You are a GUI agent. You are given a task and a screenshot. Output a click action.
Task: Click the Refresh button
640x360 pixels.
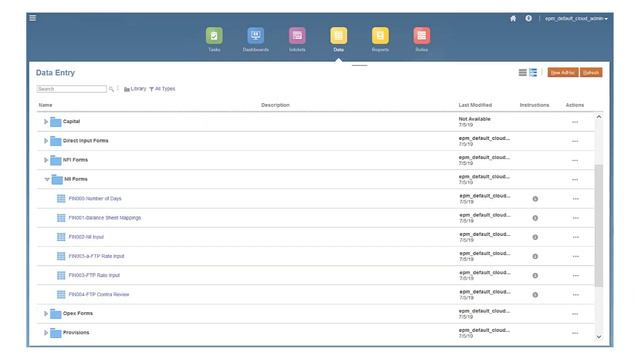[x=591, y=73]
